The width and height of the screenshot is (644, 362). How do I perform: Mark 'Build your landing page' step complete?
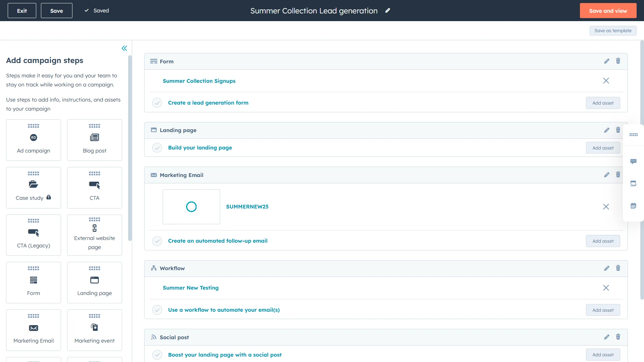pyautogui.click(x=157, y=147)
